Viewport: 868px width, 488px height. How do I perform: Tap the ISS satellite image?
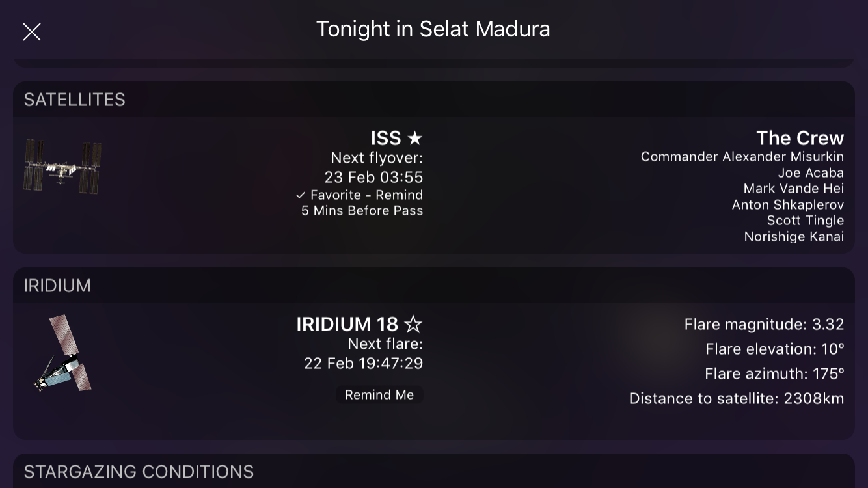[x=62, y=166]
